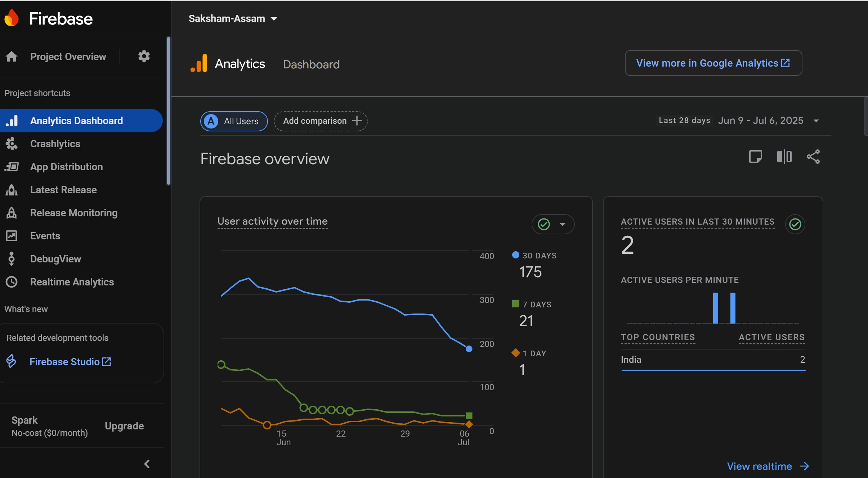Click the Firebase flame logo
This screenshot has width=868, height=478.
coord(12,18)
